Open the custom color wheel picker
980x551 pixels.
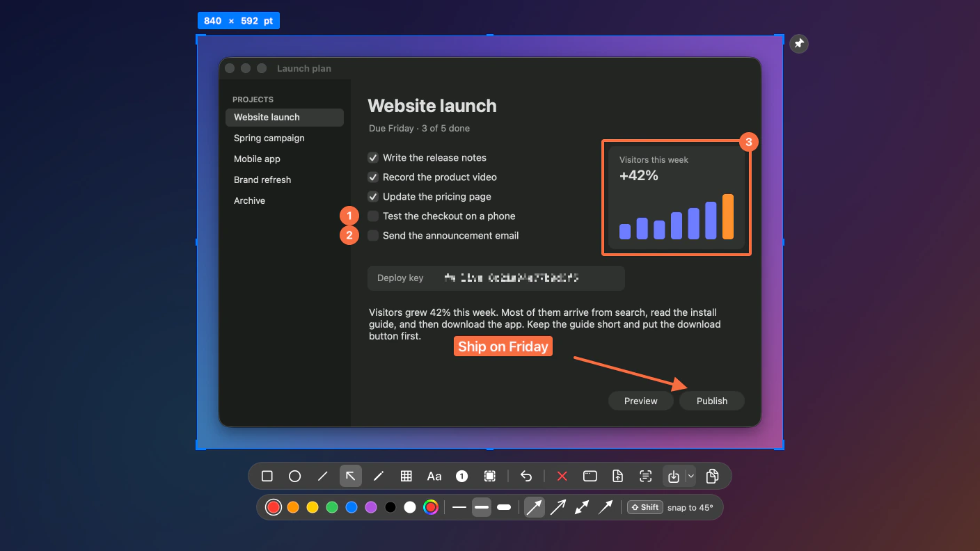(431, 507)
